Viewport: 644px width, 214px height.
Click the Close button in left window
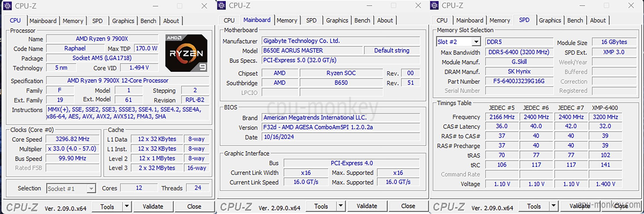click(x=194, y=206)
